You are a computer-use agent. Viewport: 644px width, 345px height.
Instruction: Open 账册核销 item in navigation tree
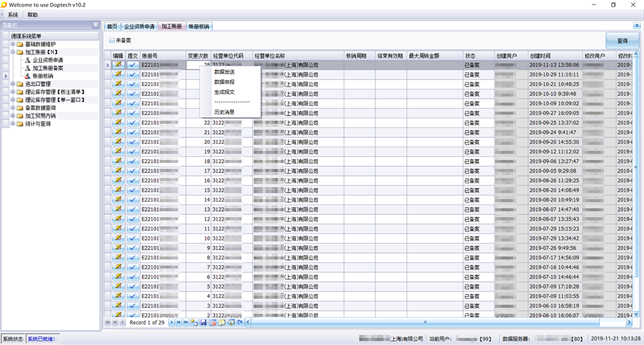click(x=43, y=76)
